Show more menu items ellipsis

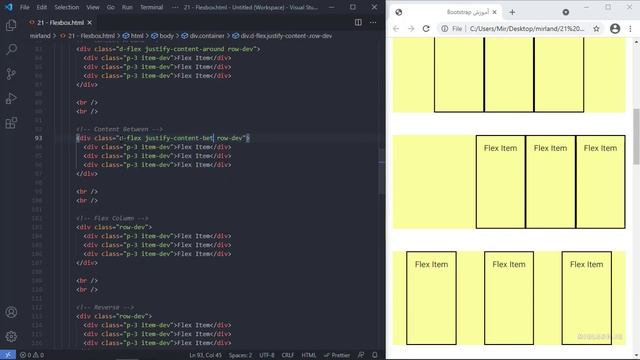[x=175, y=7]
